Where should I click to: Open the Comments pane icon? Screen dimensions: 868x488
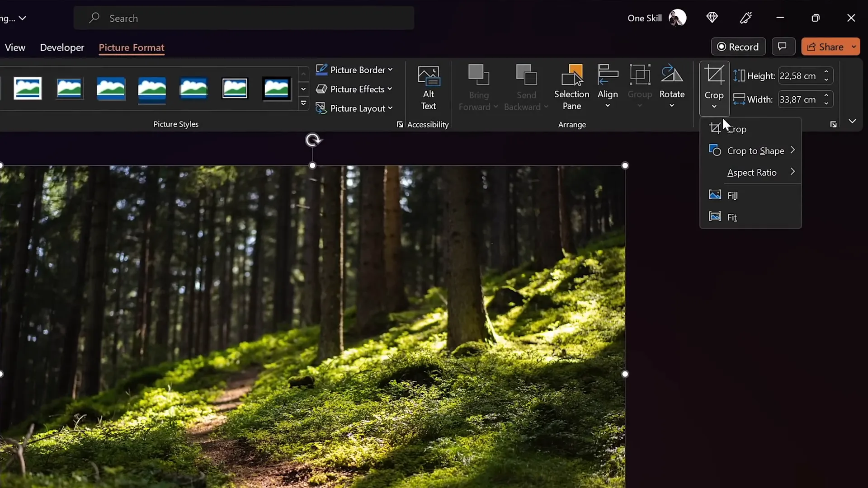783,47
